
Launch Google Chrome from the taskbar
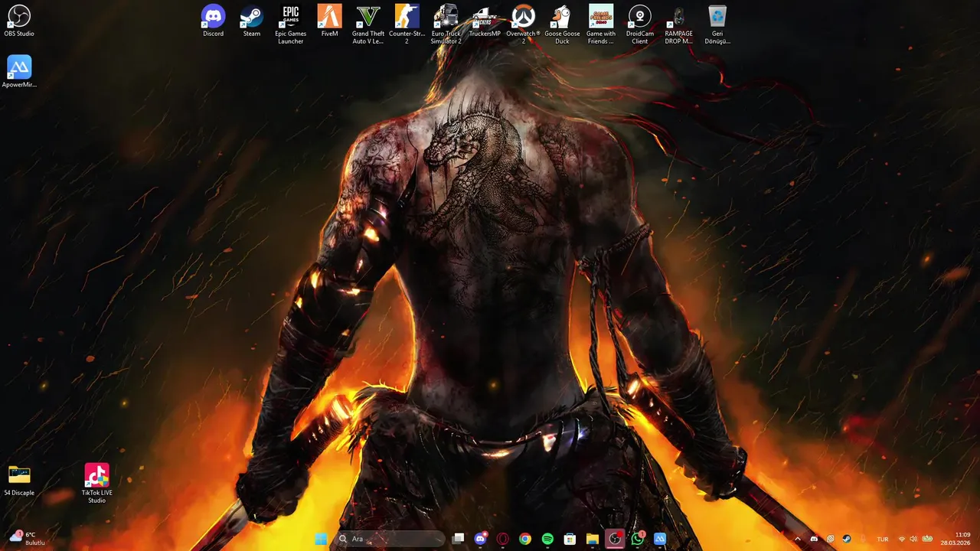coord(525,539)
